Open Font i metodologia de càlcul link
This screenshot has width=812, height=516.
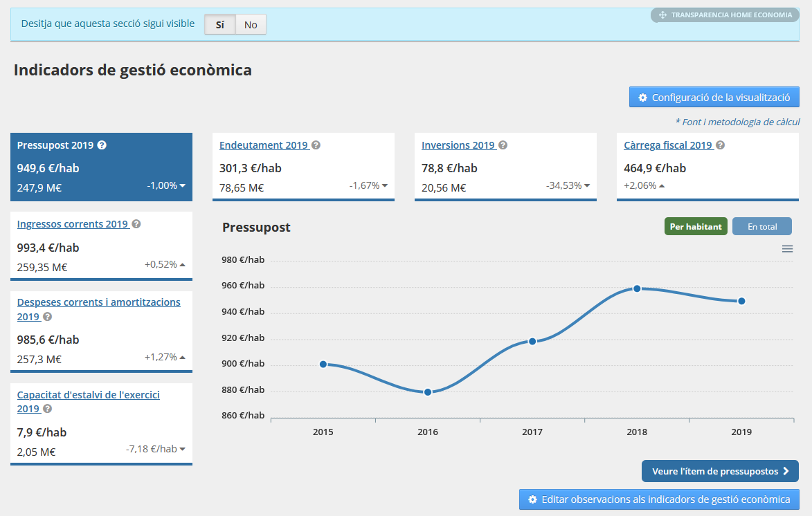737,122
